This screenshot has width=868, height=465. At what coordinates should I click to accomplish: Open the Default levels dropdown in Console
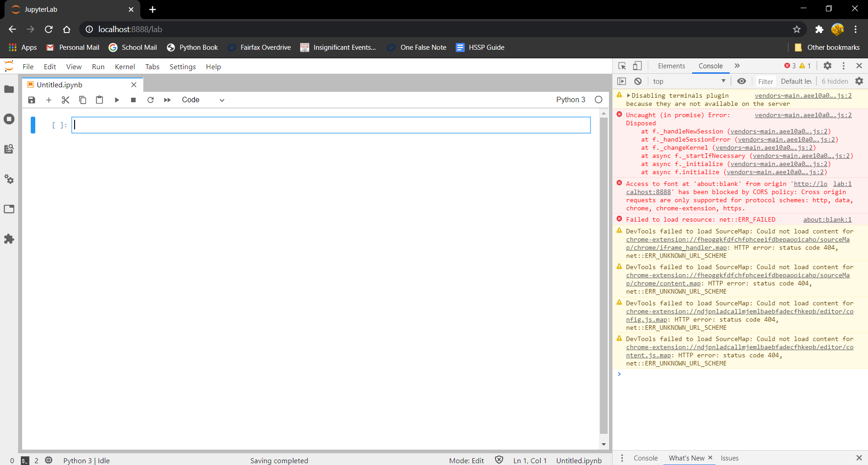(796, 81)
